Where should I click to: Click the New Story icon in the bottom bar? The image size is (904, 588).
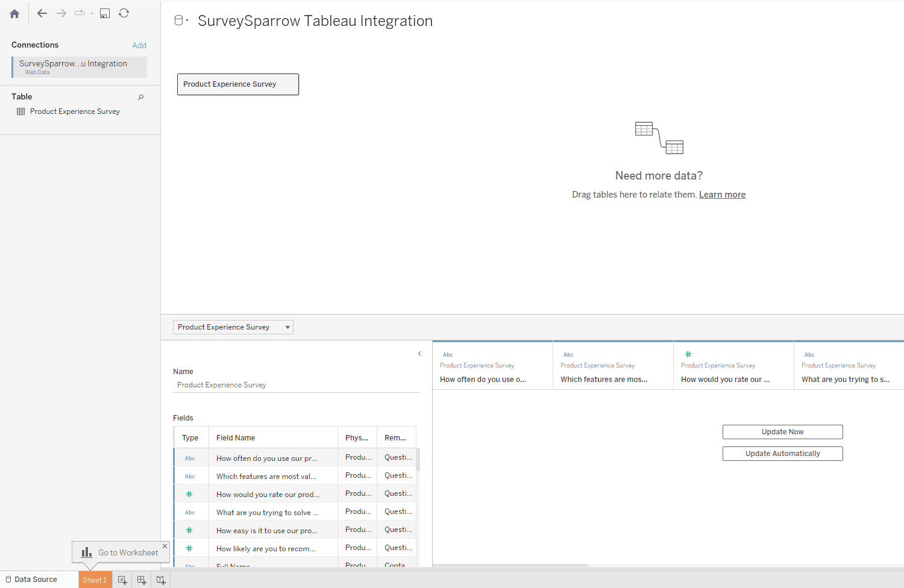point(161,580)
